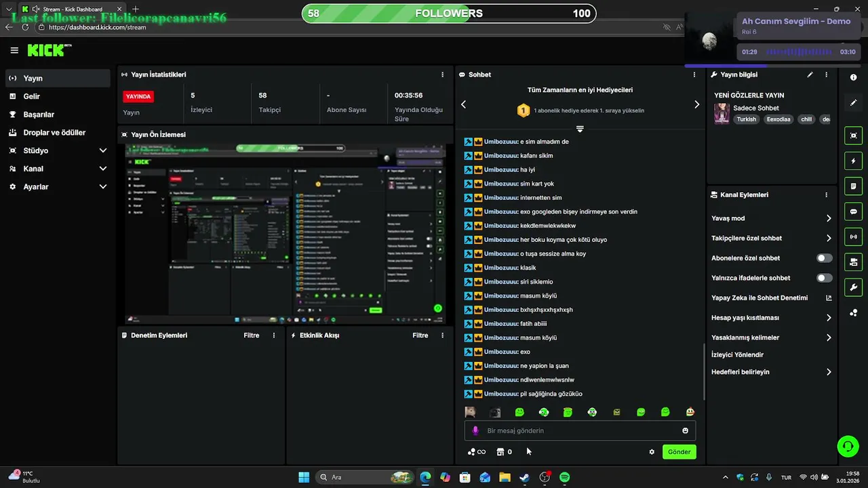Click the stream preview thumbnail
The width and height of the screenshot is (868, 488).
[285, 234]
